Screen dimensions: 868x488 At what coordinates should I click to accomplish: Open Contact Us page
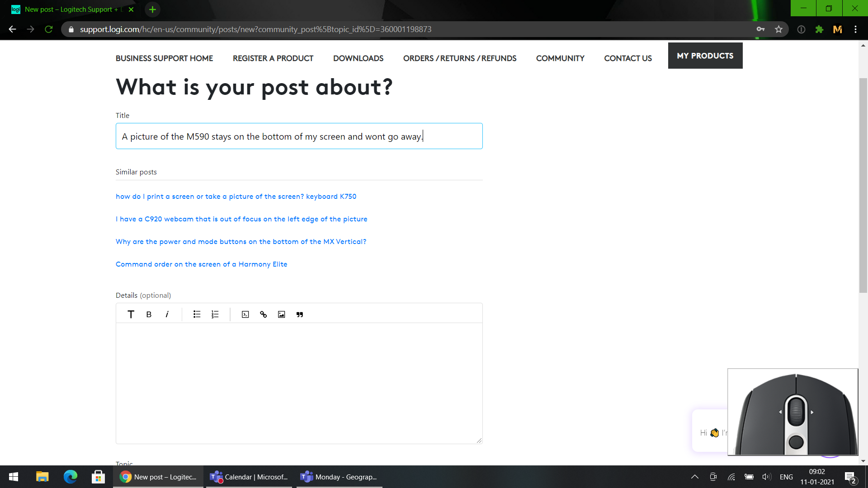click(628, 58)
